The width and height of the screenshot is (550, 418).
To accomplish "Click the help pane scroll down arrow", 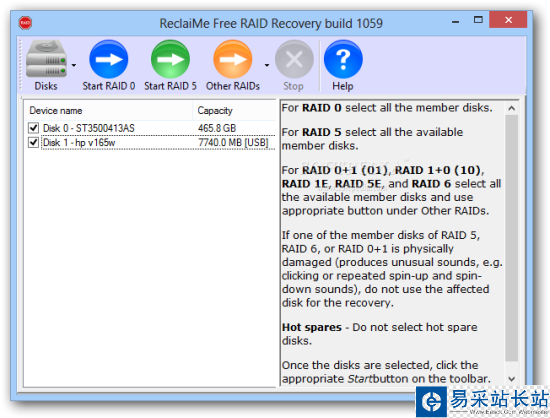I will 511,379.
